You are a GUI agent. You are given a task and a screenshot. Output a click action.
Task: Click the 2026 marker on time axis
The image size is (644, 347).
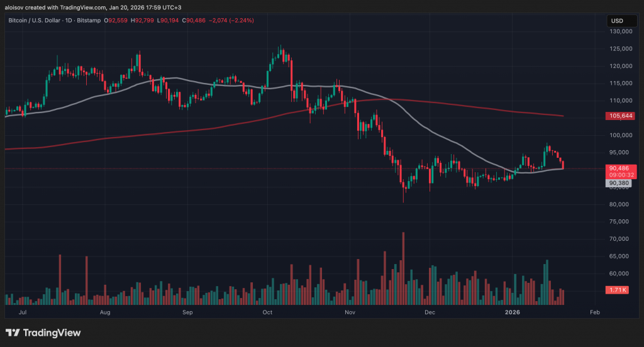[x=513, y=311]
